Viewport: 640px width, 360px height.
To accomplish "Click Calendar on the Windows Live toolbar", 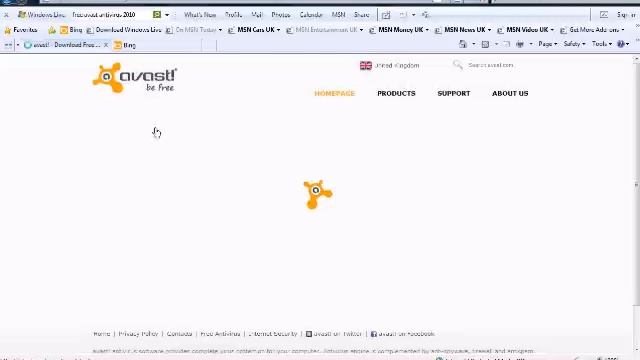I will (x=311, y=15).
